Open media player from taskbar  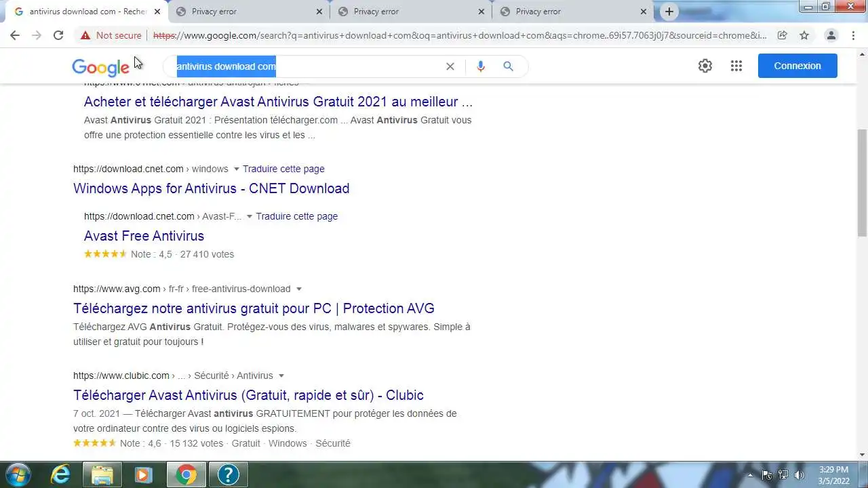(144, 474)
